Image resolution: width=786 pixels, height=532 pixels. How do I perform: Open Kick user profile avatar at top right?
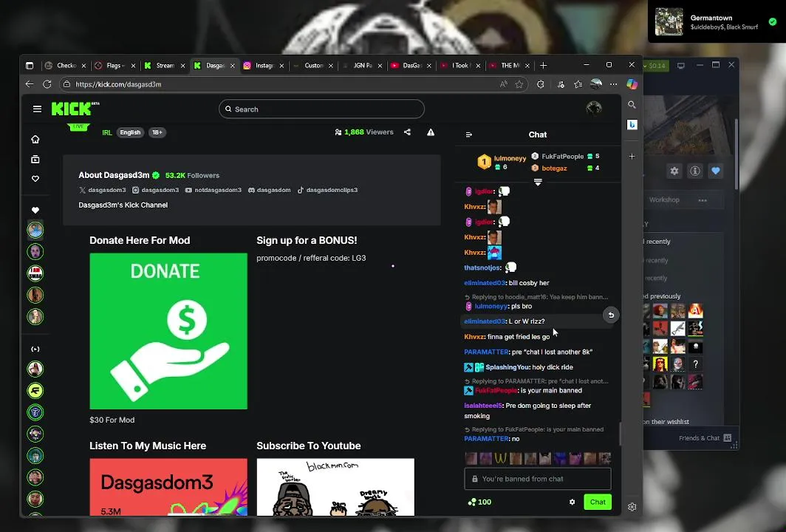click(593, 109)
